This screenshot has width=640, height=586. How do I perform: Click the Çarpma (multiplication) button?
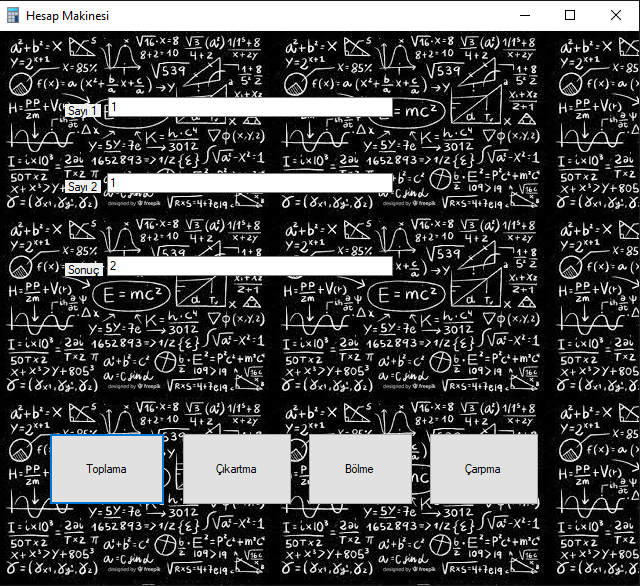click(484, 469)
